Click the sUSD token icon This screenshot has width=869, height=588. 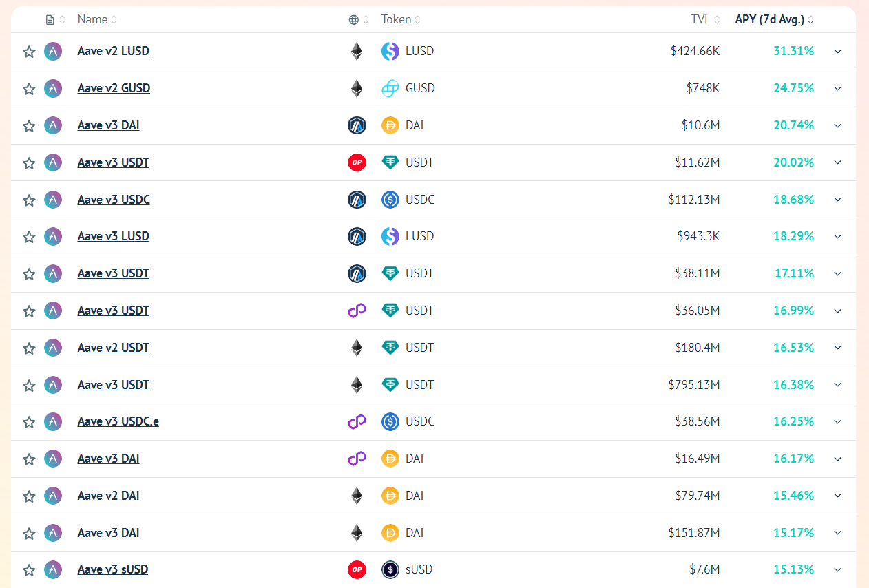point(390,569)
